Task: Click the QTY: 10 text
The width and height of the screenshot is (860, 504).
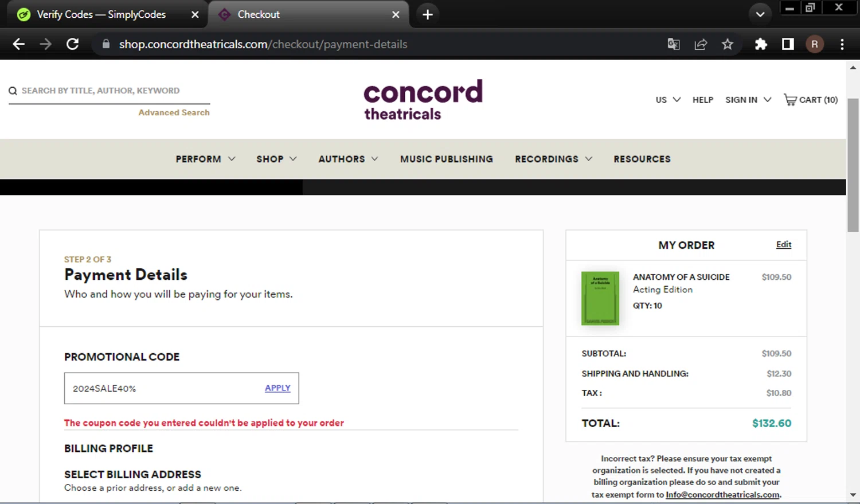Action: [647, 306]
